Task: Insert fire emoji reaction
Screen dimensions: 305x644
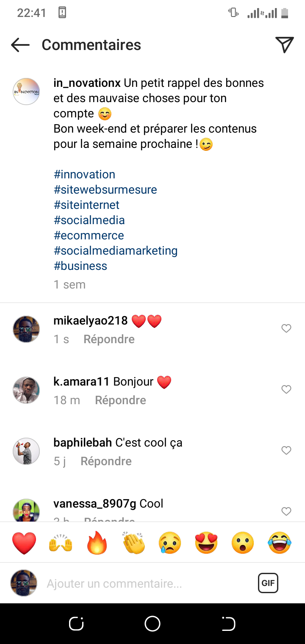Action: [97, 543]
